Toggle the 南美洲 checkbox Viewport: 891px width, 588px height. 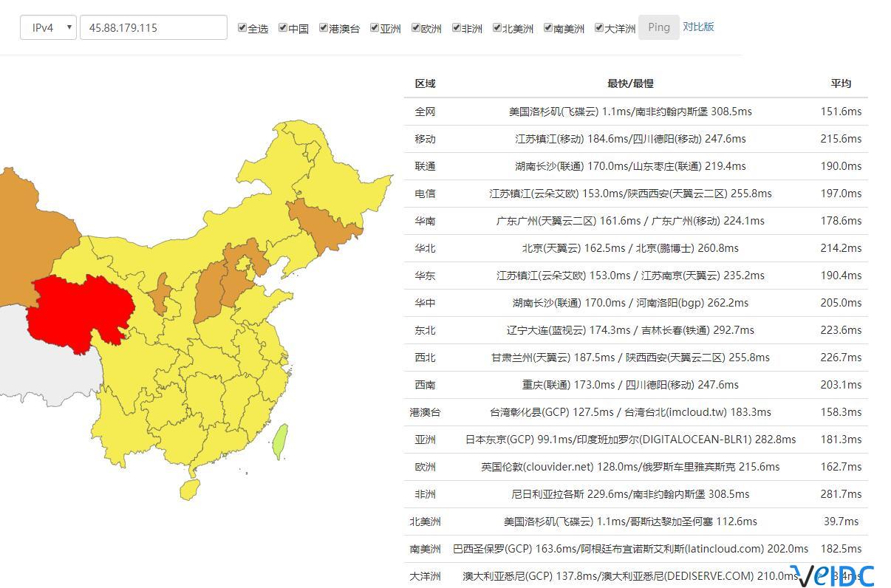coord(548,28)
